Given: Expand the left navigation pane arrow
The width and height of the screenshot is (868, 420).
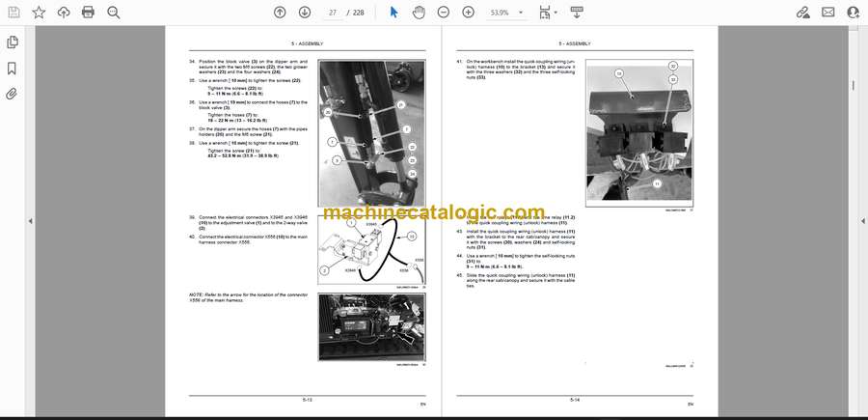Looking at the screenshot, I should (31, 221).
